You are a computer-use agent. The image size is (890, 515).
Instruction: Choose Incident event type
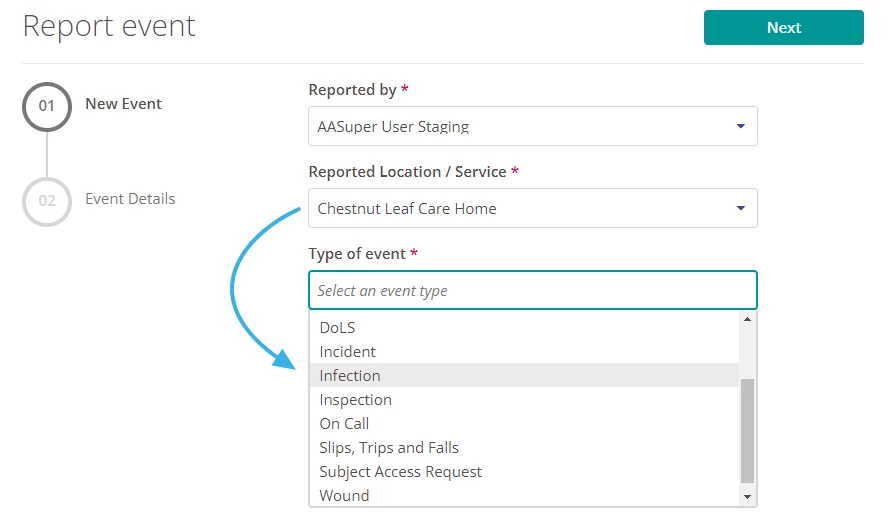click(347, 351)
